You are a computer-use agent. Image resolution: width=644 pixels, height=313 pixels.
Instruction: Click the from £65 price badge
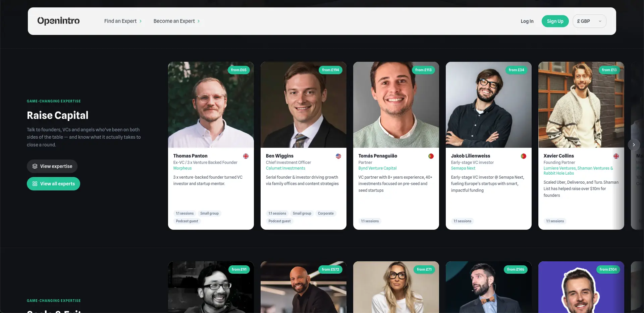click(239, 70)
